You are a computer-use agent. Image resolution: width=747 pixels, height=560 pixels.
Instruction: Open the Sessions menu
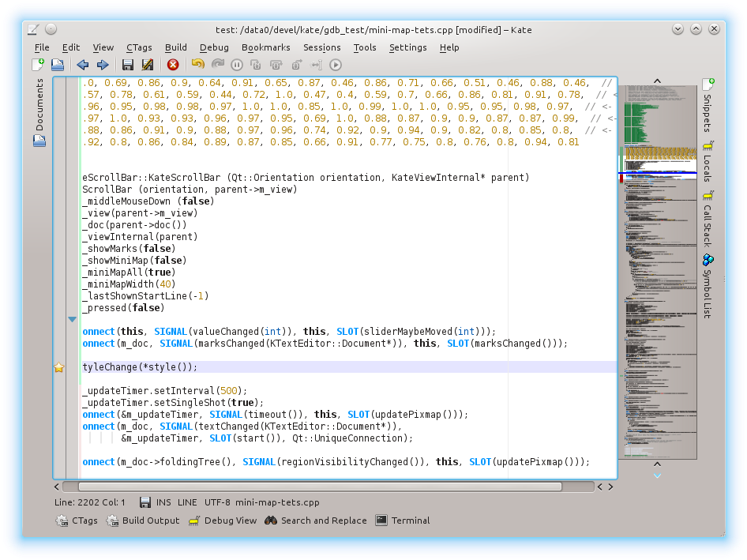coord(321,47)
